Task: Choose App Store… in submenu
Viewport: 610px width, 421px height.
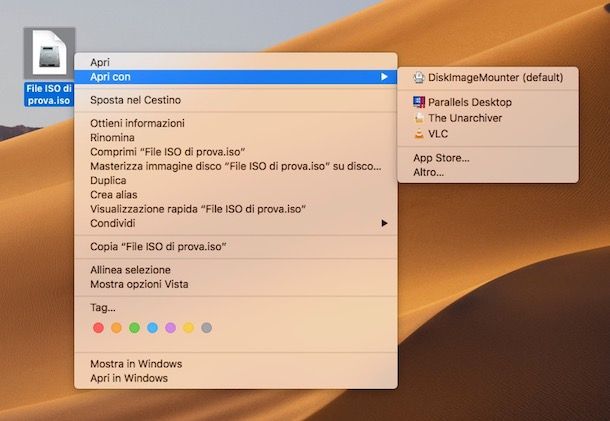Action: [488, 158]
